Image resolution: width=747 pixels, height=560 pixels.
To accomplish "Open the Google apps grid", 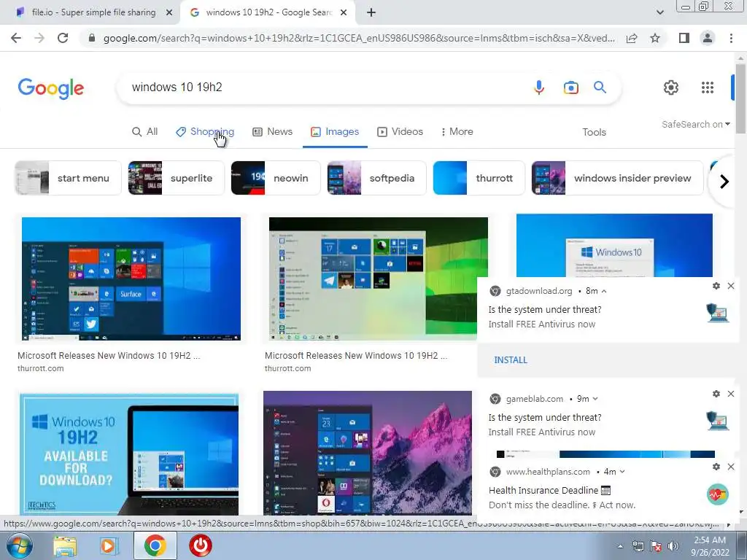I will [x=708, y=87].
